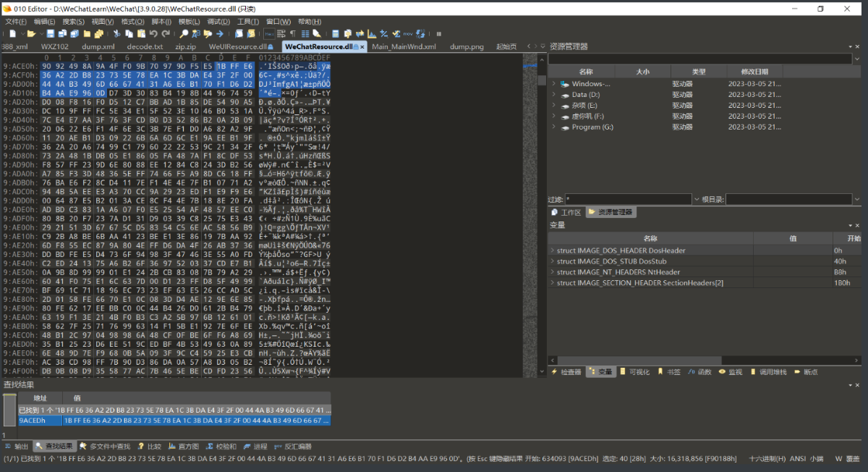Toggle the show whitespace pilcrow icon
Screen dimensions: 868x472
293,33
